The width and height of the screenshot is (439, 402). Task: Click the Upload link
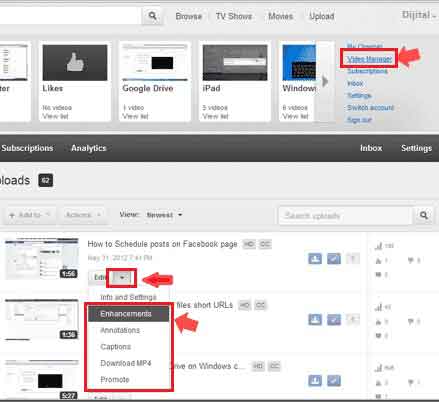tap(322, 16)
